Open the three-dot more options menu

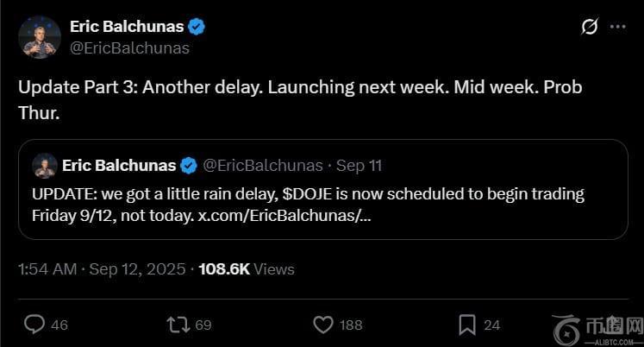point(617,27)
